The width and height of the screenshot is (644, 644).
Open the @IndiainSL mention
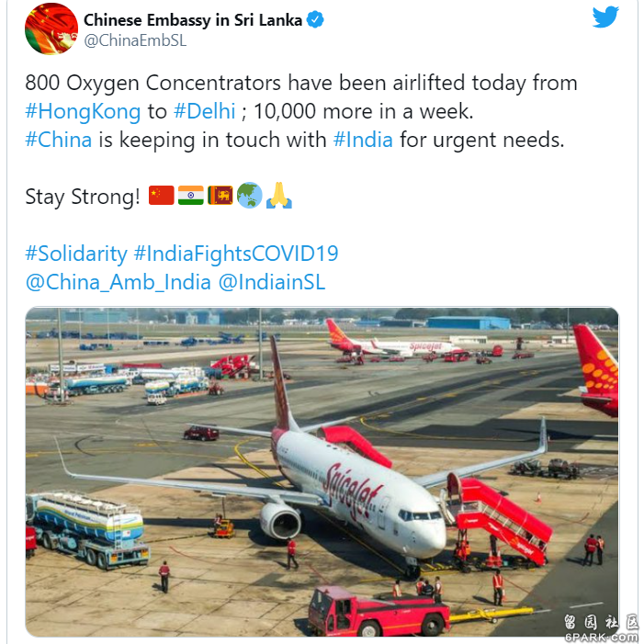pyautogui.click(x=272, y=282)
